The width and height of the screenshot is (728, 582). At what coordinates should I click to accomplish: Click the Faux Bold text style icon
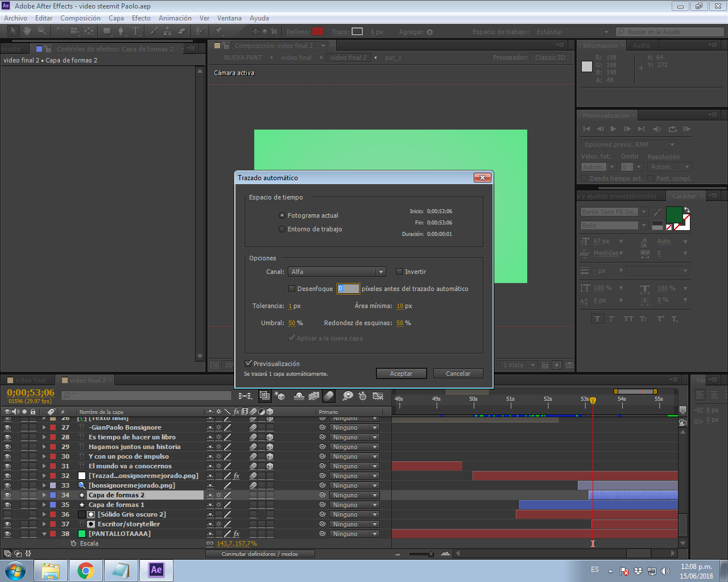coord(597,319)
